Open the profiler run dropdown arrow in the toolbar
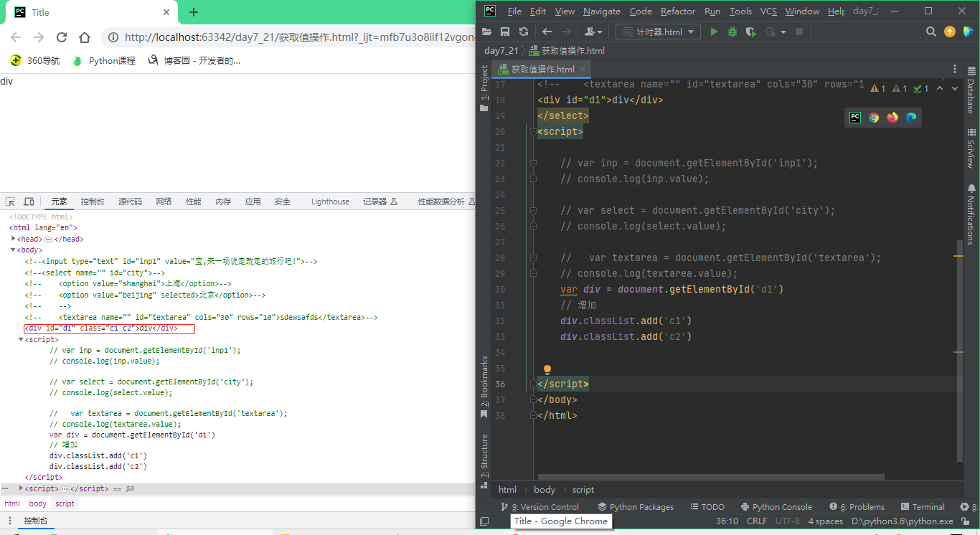 (x=783, y=32)
